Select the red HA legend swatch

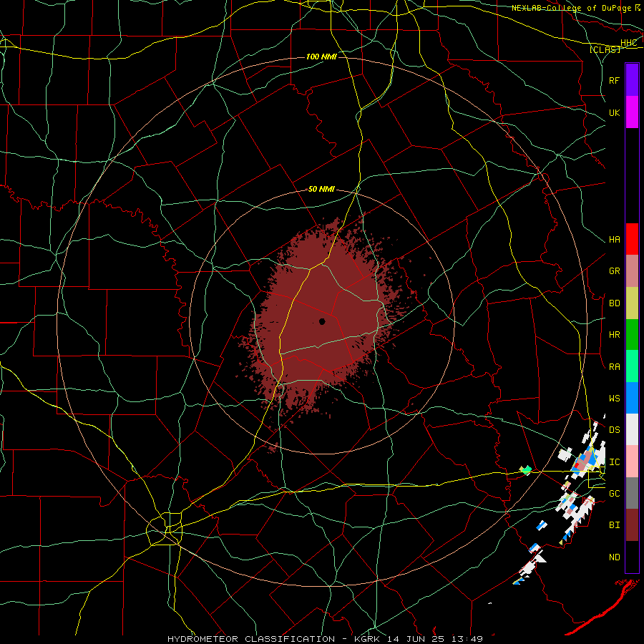(x=632, y=239)
